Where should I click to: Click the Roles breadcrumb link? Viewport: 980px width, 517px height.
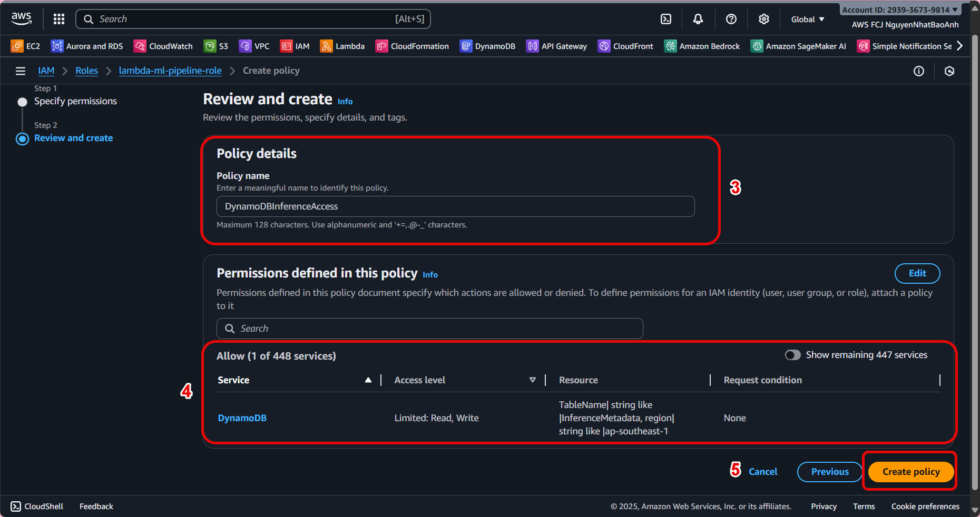click(x=86, y=71)
